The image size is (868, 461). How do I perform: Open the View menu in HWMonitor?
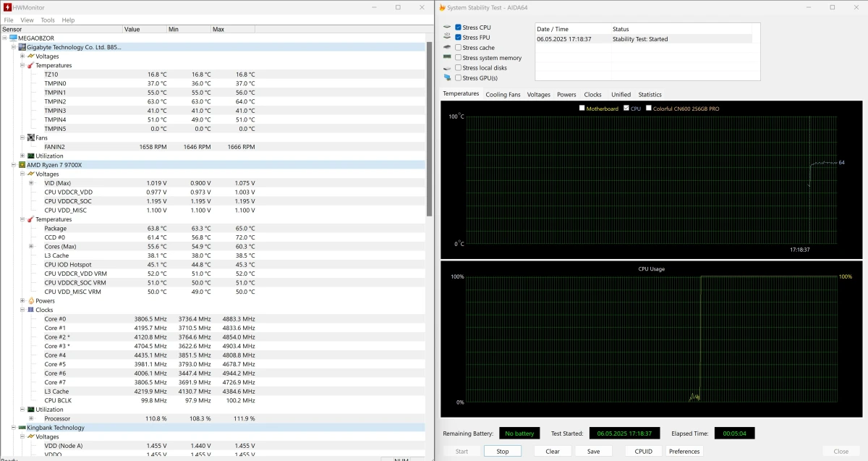[27, 20]
